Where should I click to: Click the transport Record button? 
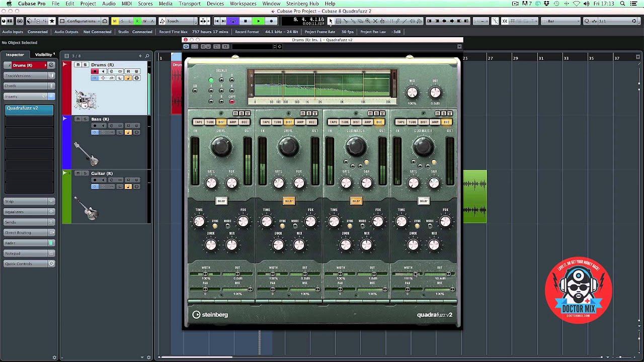(x=271, y=21)
